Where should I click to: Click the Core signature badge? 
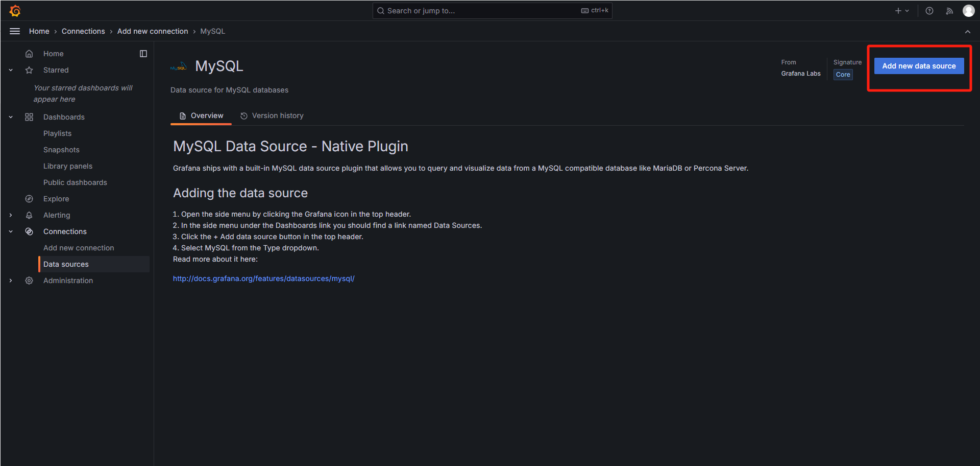843,75
